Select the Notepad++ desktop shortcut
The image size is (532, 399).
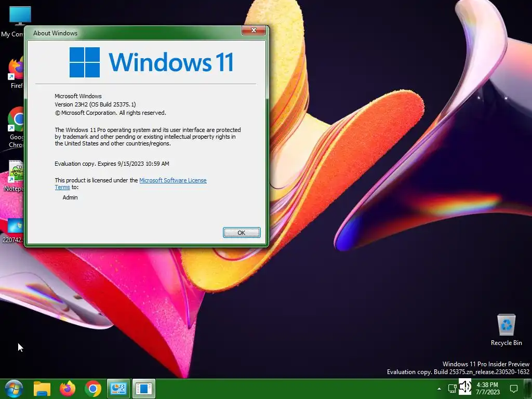(x=14, y=176)
